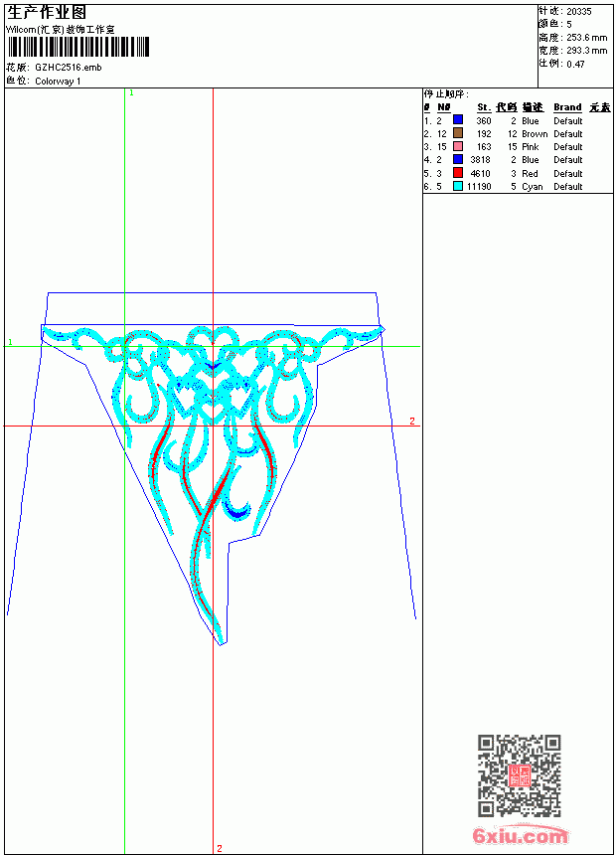Viewport: 616px width, 855px height.
Task: Click the Colorway 1 label
Action: [58, 82]
